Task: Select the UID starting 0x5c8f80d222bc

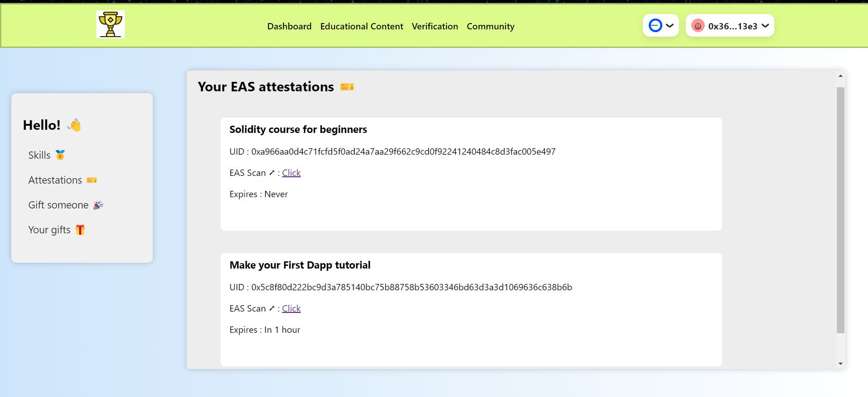Action: pos(411,287)
